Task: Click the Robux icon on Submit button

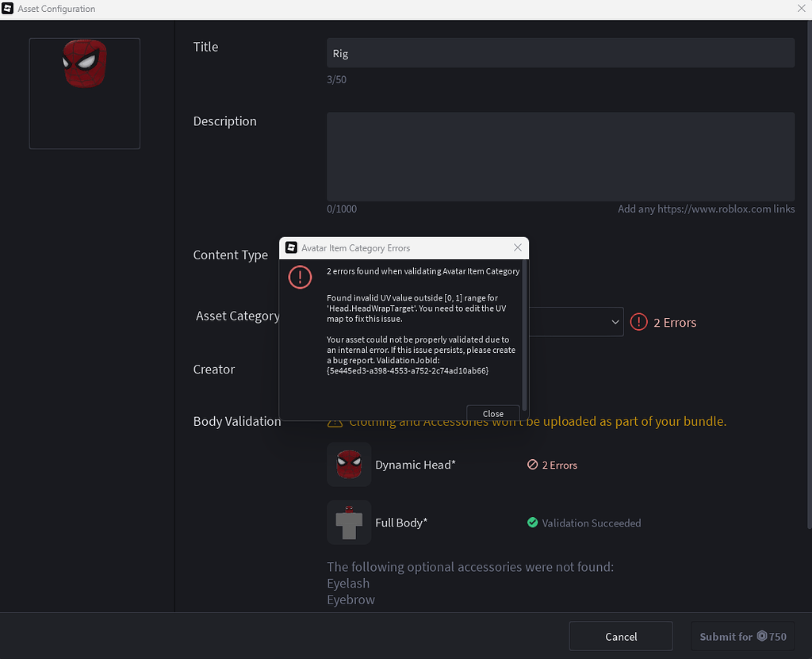Action: point(762,636)
